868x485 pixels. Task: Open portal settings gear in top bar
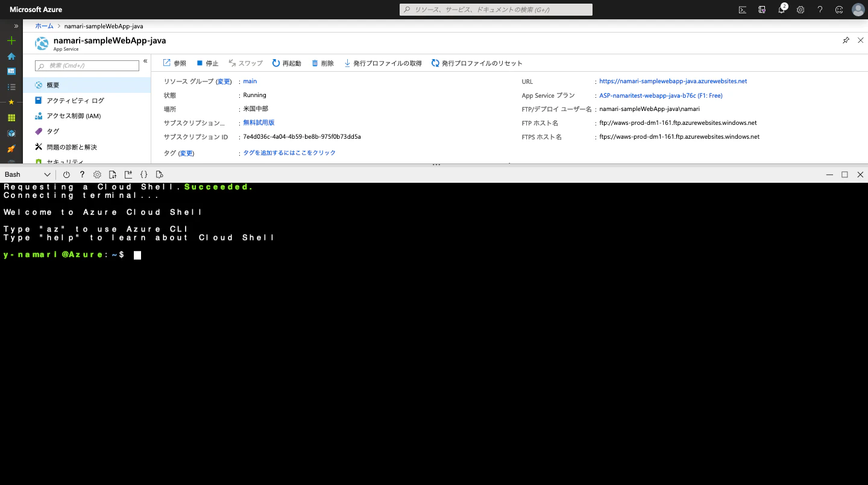pyautogui.click(x=800, y=10)
